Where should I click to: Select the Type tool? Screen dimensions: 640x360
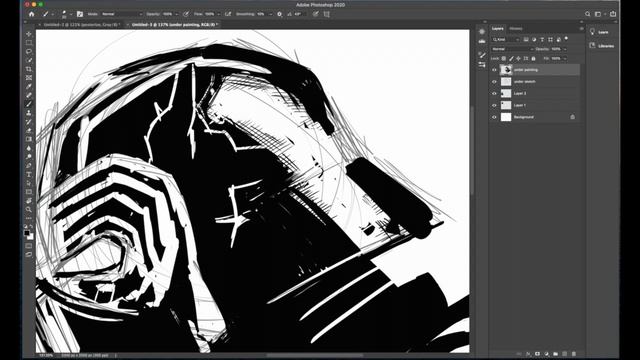point(29,174)
